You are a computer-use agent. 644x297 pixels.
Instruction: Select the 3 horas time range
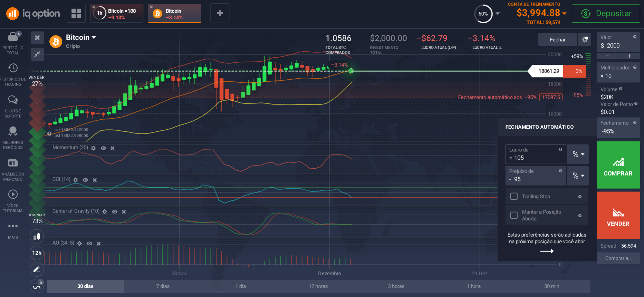point(396,286)
